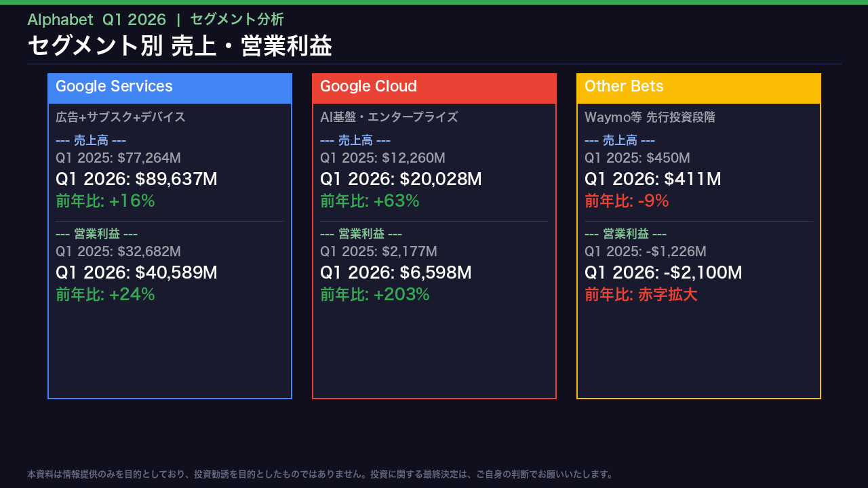Click the growth figure "前年比: +16%"
Image resolution: width=868 pixels, height=488 pixels.
[x=105, y=201]
